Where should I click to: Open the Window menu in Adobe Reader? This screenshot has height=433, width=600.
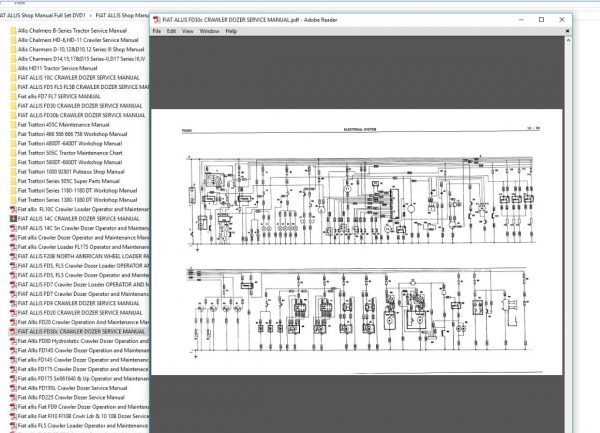pyautogui.click(x=209, y=31)
